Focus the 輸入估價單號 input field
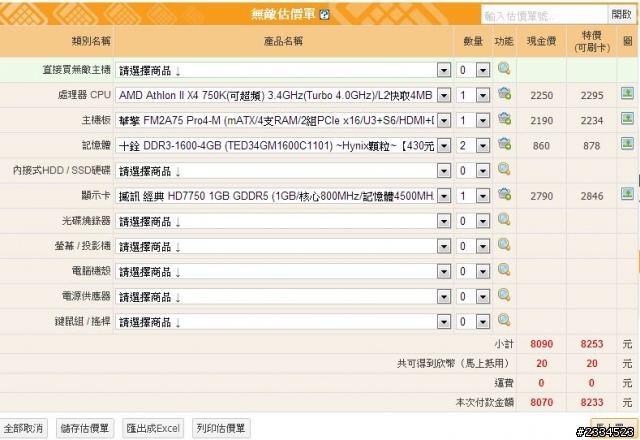 pyautogui.click(x=544, y=16)
